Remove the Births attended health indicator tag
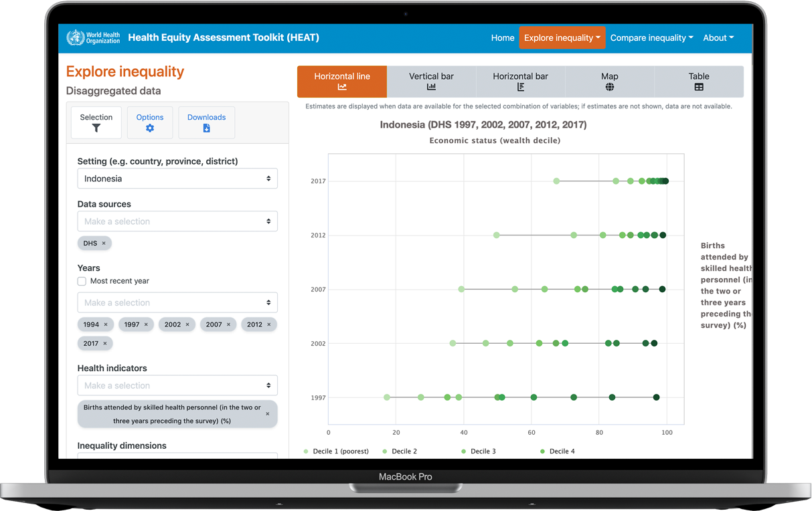Viewport: 812px width, 511px height. 268,414
